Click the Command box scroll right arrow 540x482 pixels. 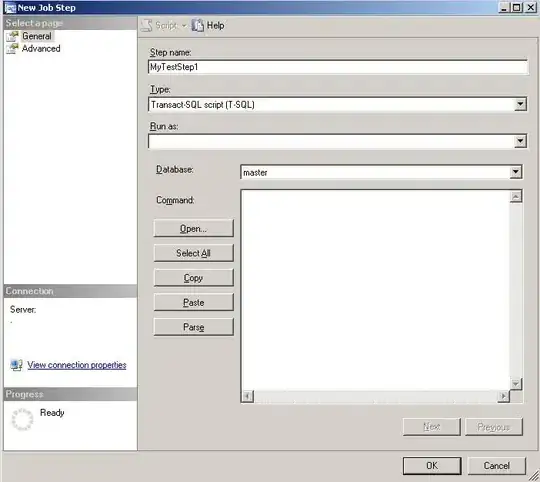tap(503, 396)
